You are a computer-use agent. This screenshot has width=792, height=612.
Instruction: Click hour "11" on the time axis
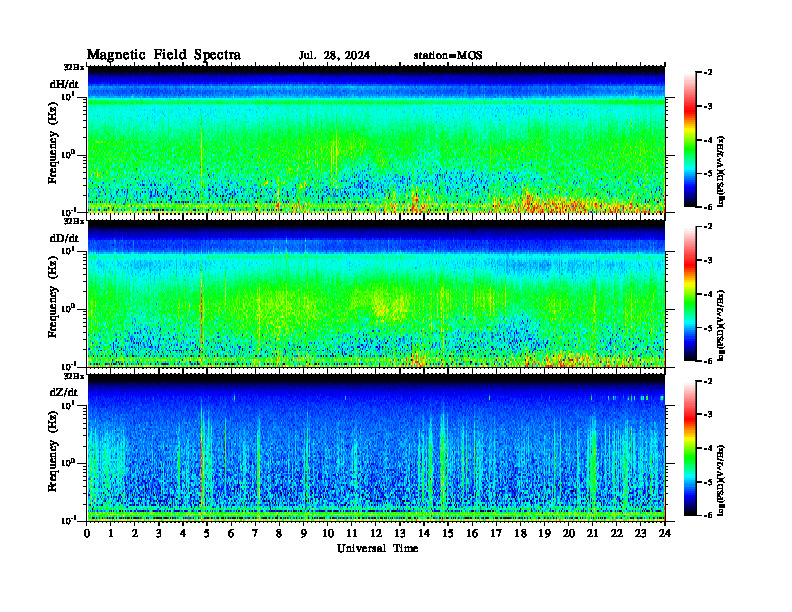(x=352, y=533)
